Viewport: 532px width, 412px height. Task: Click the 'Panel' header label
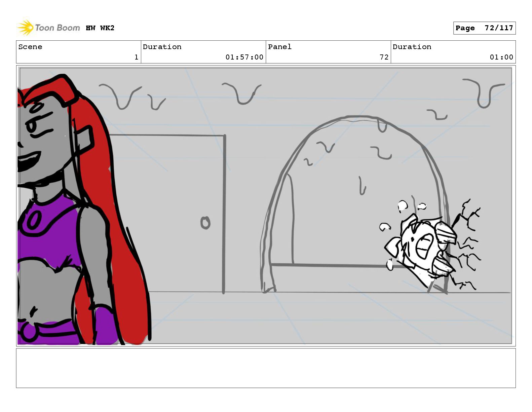tap(279, 47)
